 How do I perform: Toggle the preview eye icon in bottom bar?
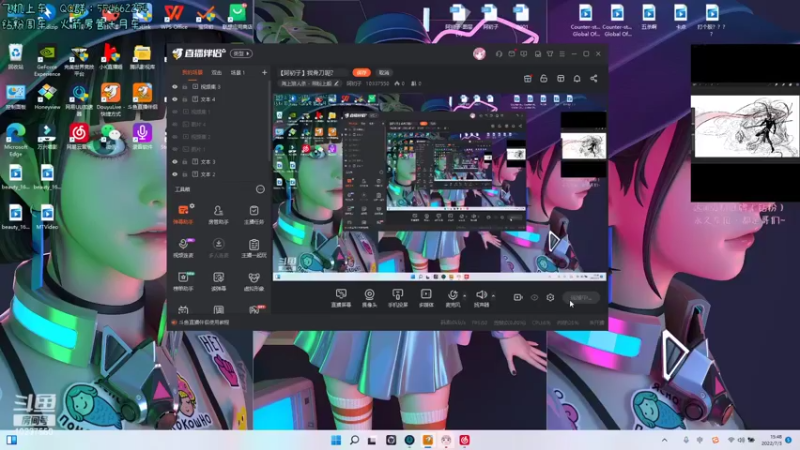pyautogui.click(x=534, y=297)
